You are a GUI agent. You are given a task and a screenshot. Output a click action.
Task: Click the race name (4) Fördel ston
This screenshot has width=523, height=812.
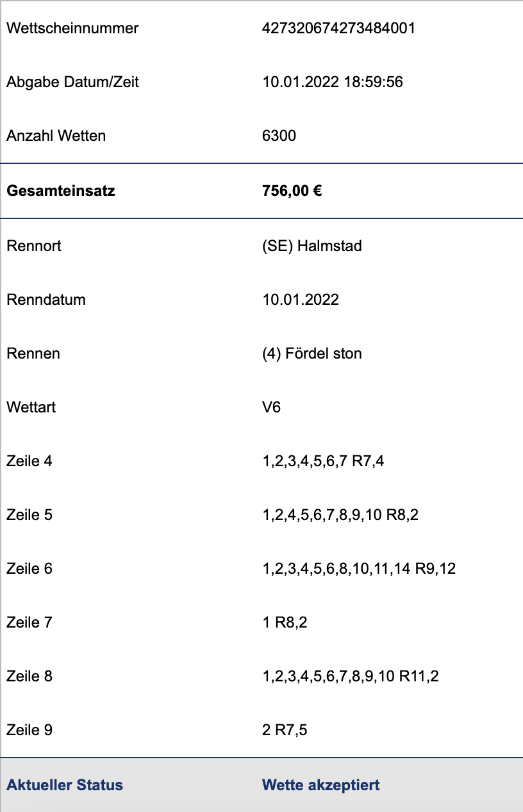pos(312,353)
